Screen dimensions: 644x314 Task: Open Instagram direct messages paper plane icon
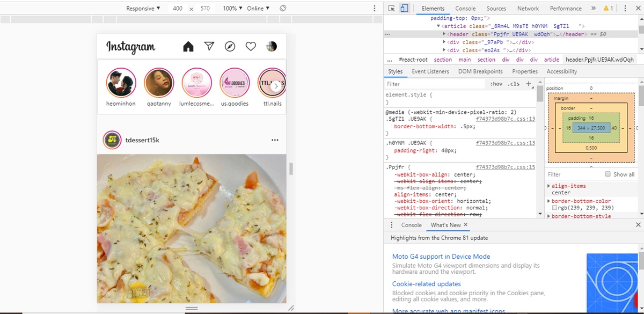(209, 46)
